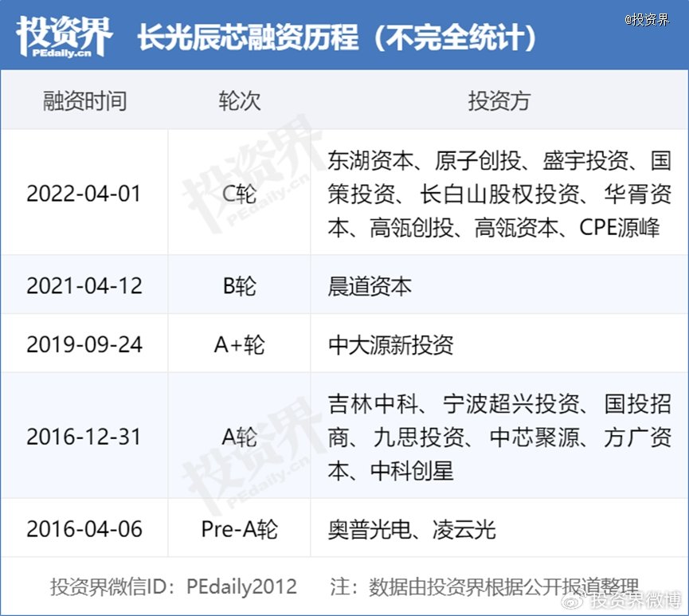Click the @投资界 handle in the header
This screenshot has width=689, height=616.
click(x=647, y=19)
